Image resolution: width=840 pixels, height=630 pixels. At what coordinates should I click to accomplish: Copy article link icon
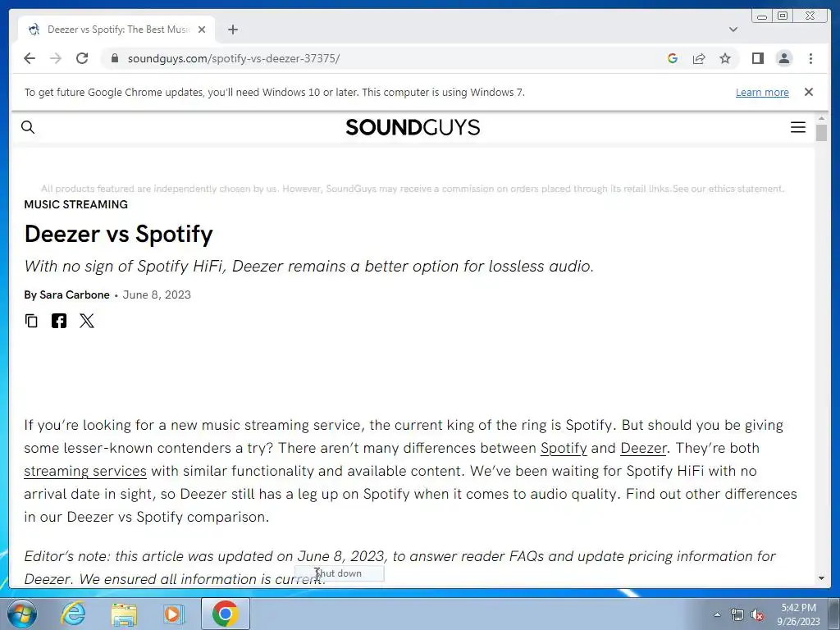(x=31, y=321)
